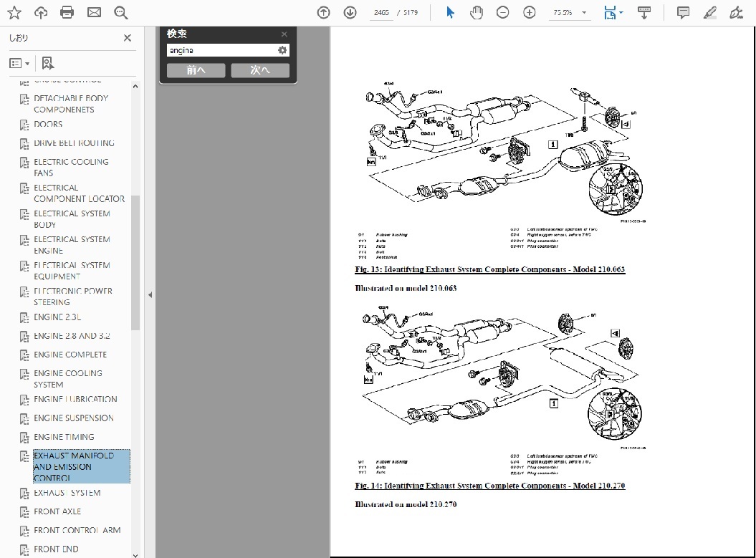756x558 pixels.
Task: Open the bookmark panel options menu
Action: [x=19, y=63]
